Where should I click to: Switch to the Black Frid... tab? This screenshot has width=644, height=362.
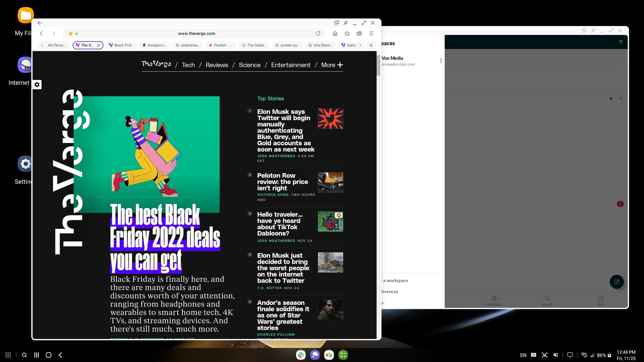click(x=121, y=45)
